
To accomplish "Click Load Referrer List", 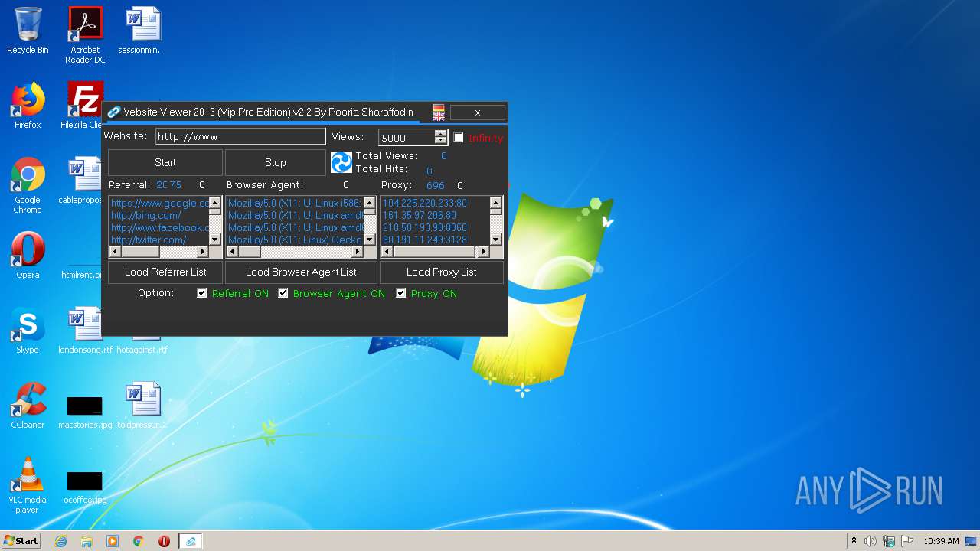I will [x=165, y=272].
